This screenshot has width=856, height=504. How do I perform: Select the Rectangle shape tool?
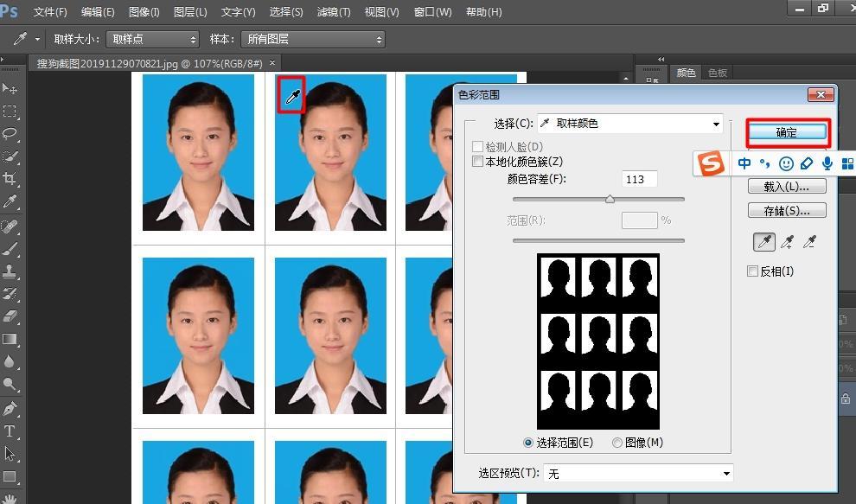10,476
